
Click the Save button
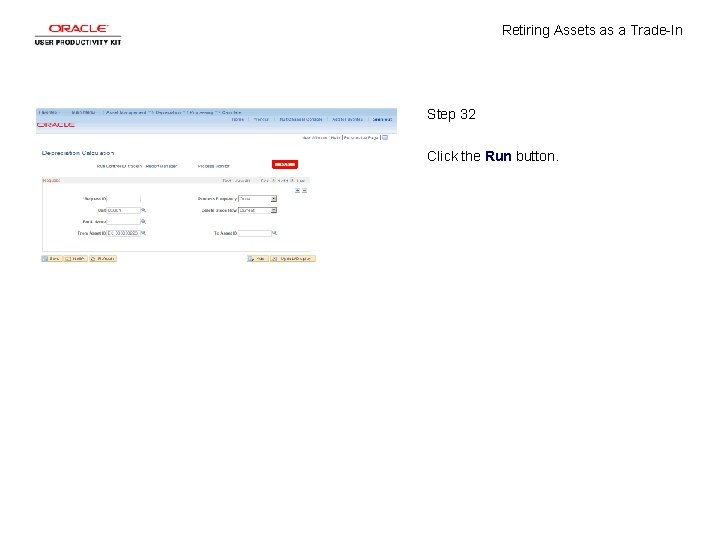52,259
